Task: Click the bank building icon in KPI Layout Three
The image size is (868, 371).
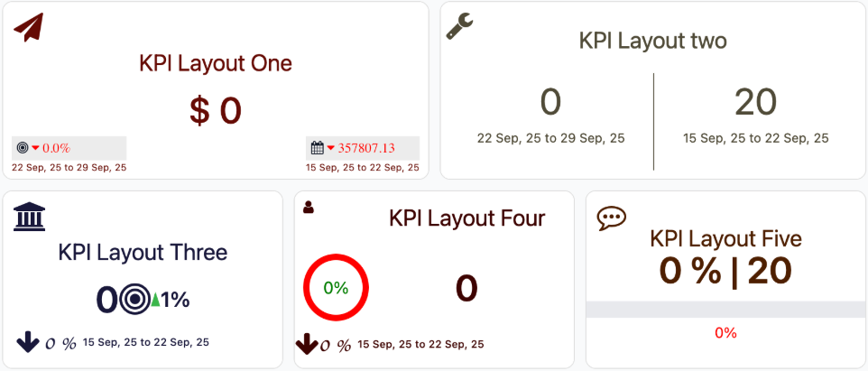Action: [29, 217]
